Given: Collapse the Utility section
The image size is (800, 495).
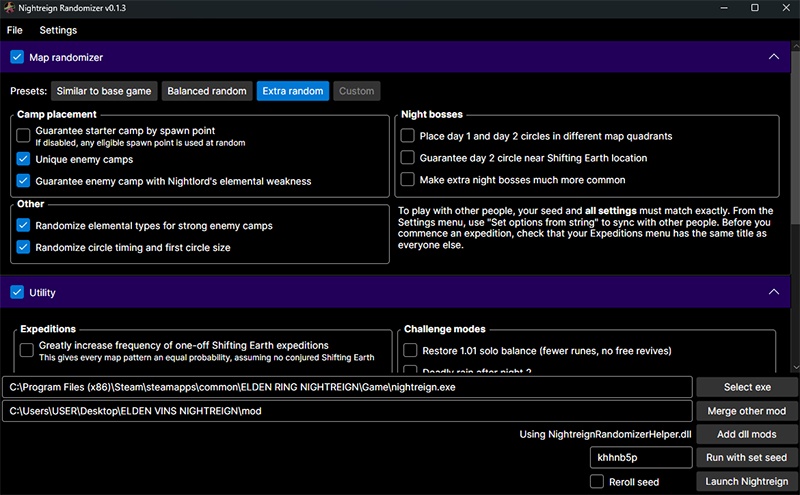Looking at the screenshot, I should point(773,292).
